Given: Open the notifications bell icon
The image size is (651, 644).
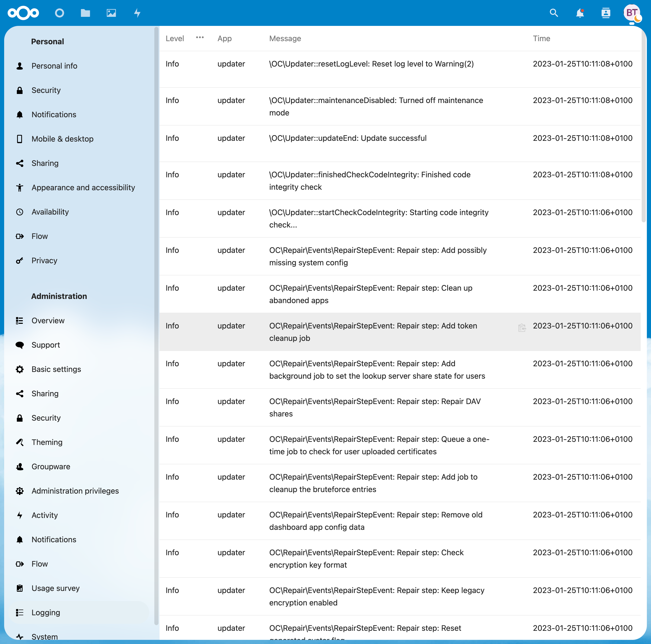Looking at the screenshot, I should [x=580, y=13].
